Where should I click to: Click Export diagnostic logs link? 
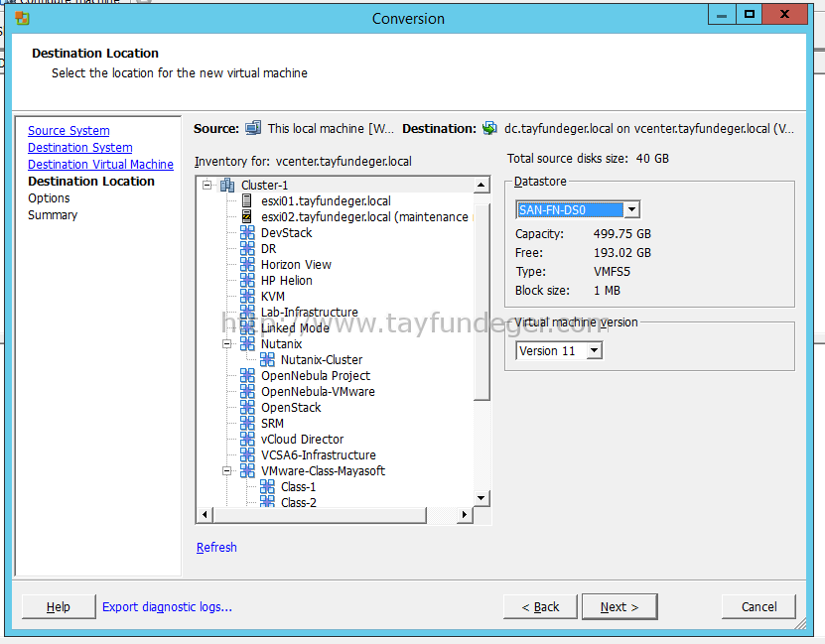(x=167, y=606)
